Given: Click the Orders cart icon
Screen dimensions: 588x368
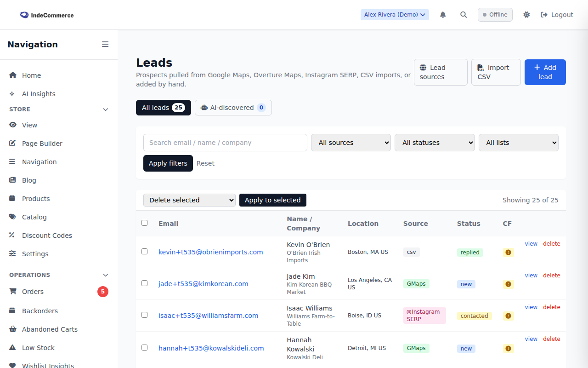Looking at the screenshot, I should (x=13, y=291).
